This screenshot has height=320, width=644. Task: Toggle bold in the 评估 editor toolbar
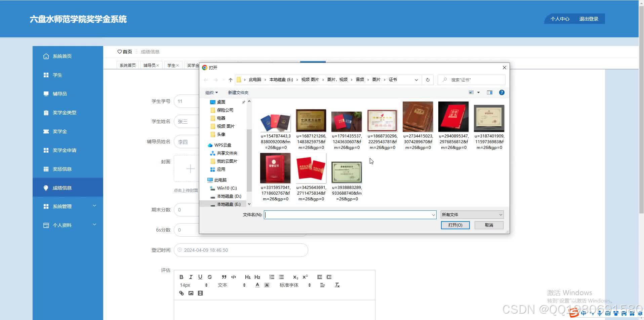181,277
